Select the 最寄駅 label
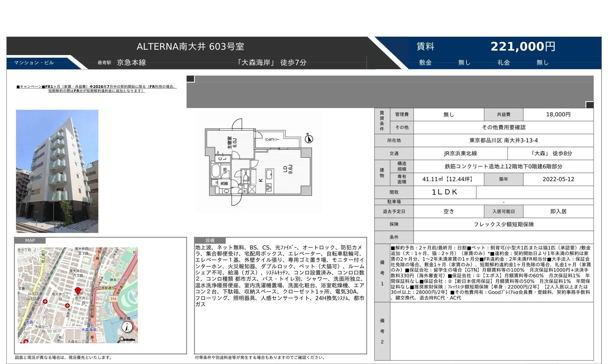This screenshot has width=609, height=364. click(x=105, y=63)
